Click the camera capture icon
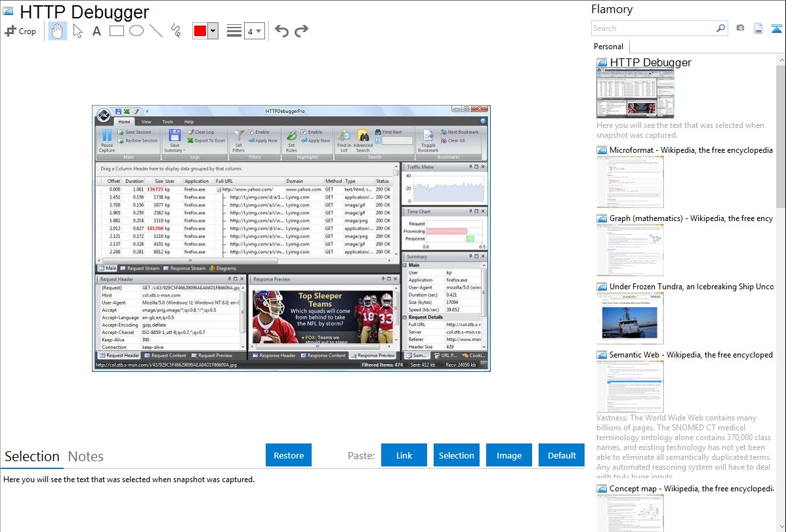Viewport: 786px width, 532px height. pyautogui.click(x=740, y=28)
